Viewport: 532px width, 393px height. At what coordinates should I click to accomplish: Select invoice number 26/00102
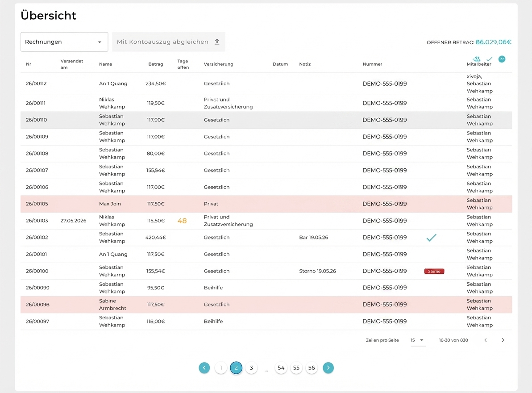tap(37, 238)
